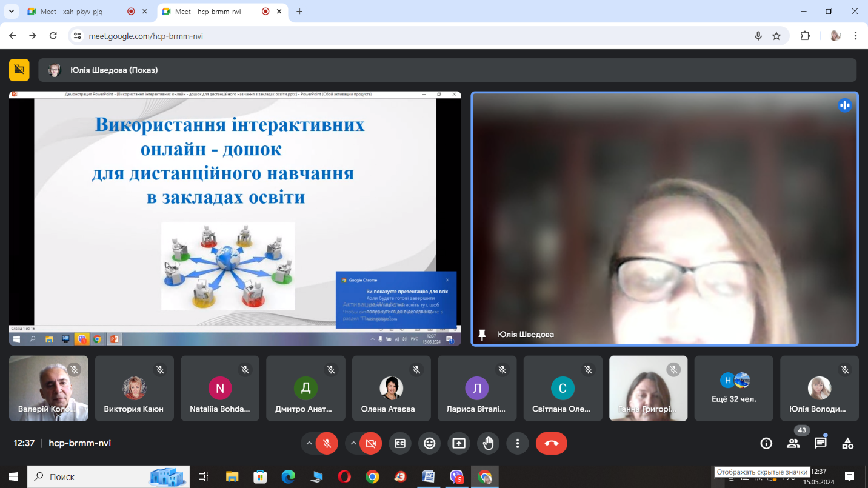Viewport: 868px width, 488px height.
Task: Open the Windows Start menu
Action: point(13,477)
